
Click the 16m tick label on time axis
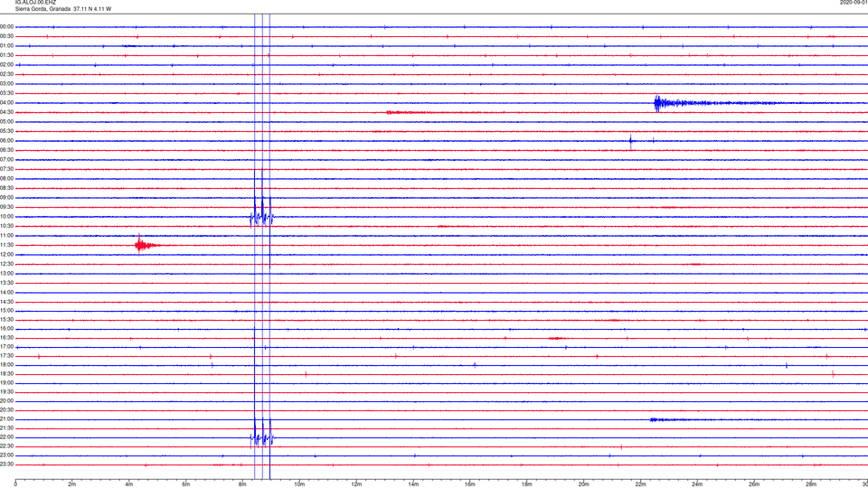(x=469, y=484)
